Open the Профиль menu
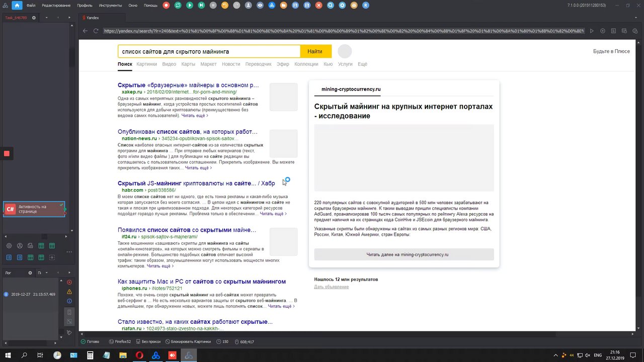Viewport: 644px width, 362px height. [85, 6]
